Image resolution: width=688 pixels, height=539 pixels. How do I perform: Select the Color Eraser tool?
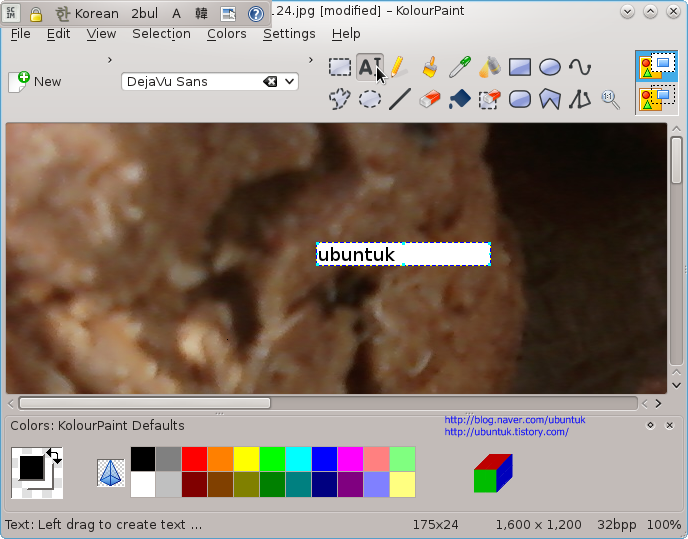490,99
